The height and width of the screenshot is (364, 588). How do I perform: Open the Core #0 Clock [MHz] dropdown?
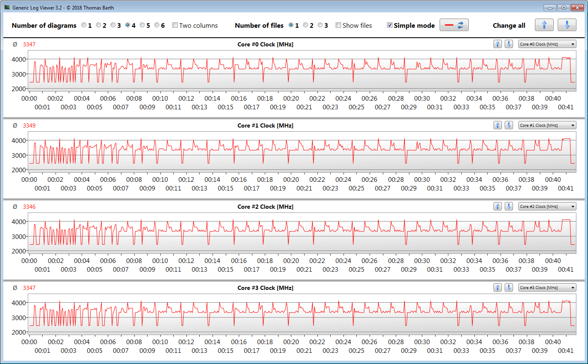547,44
